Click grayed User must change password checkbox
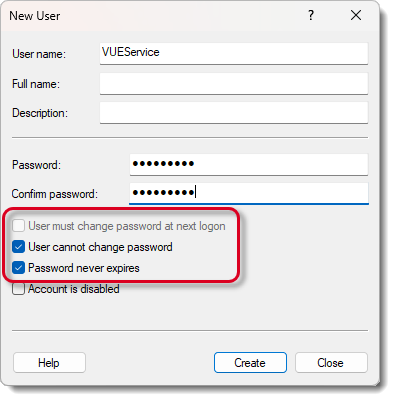The image size is (395, 401). pyautogui.click(x=18, y=226)
